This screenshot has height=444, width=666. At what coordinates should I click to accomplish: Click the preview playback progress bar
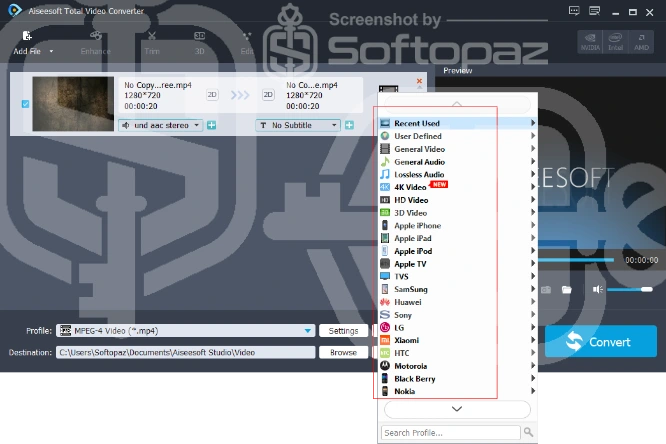[x=576, y=260]
